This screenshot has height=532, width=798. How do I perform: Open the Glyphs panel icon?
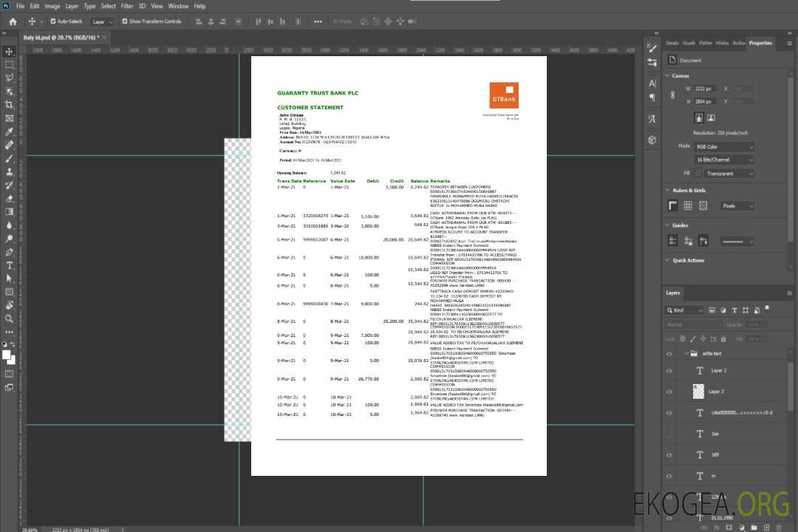tap(652, 119)
